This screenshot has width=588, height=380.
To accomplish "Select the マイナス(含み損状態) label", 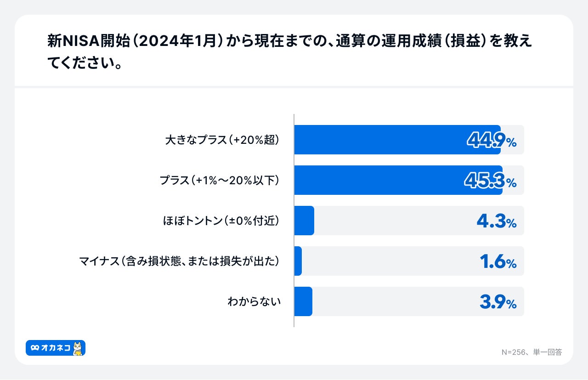I will pos(179,261).
